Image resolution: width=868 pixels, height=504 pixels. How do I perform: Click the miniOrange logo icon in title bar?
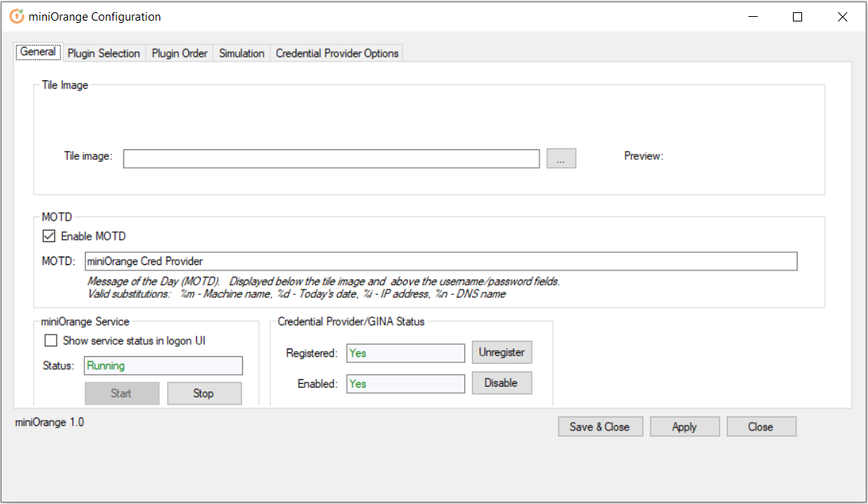17,17
